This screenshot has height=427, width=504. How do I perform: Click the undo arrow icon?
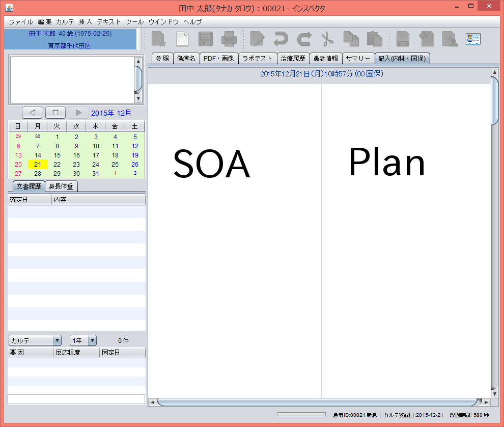pyautogui.click(x=281, y=39)
